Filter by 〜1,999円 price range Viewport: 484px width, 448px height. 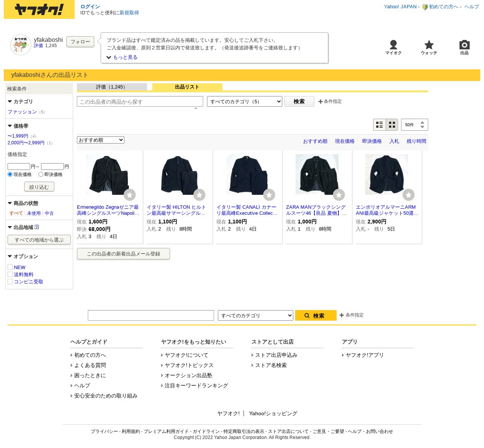click(x=18, y=136)
